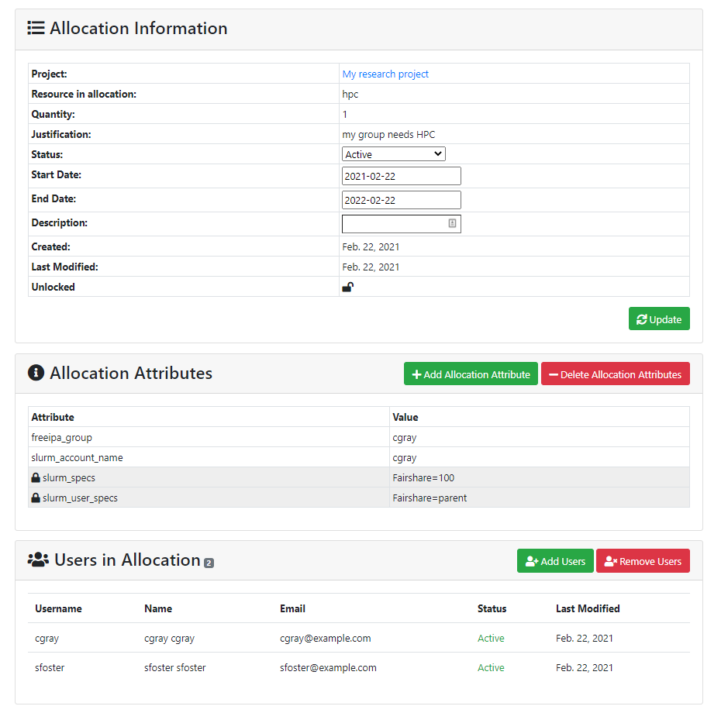Image resolution: width=728 pixels, height=713 pixels.
Task: Click the Quantity value 1
Action: click(x=345, y=114)
